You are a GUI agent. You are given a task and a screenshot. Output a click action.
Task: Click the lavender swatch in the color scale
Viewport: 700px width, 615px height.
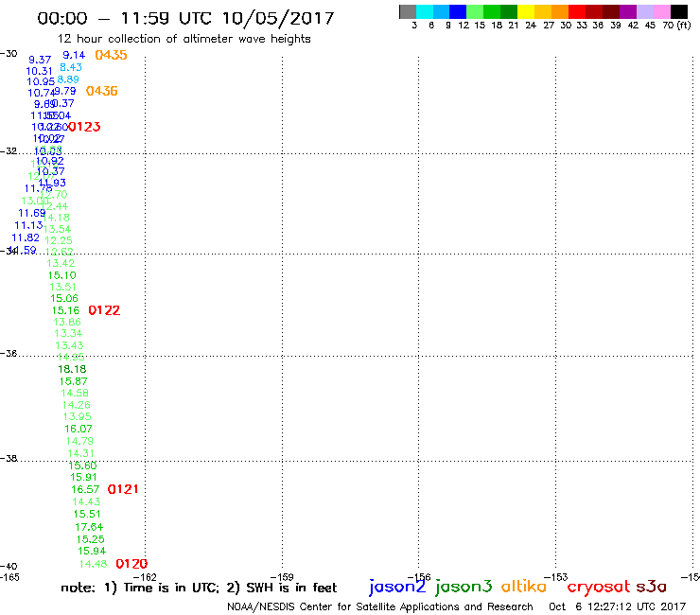pyautogui.click(x=645, y=11)
